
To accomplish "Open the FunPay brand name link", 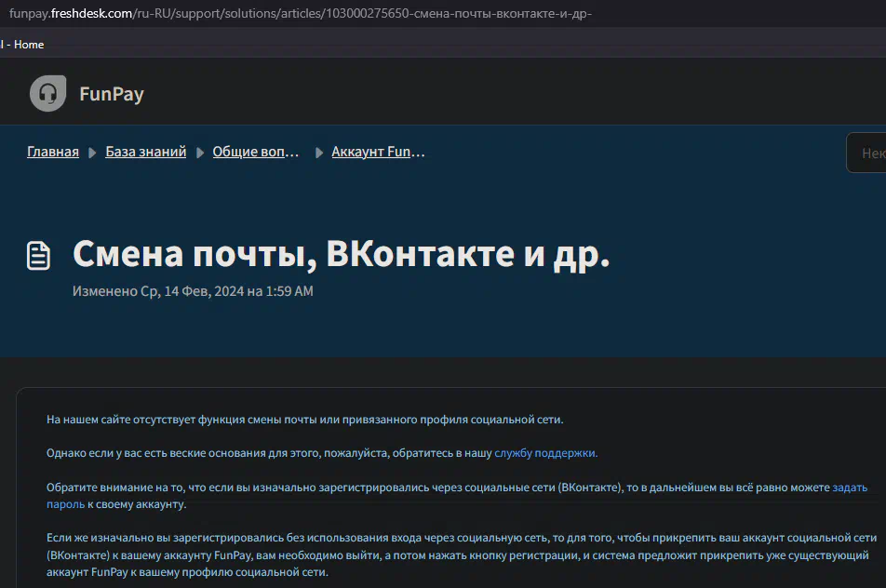I will coord(112,94).
